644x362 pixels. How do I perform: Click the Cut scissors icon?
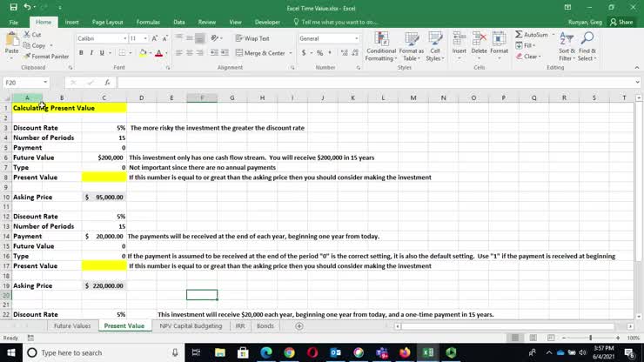click(x=27, y=35)
